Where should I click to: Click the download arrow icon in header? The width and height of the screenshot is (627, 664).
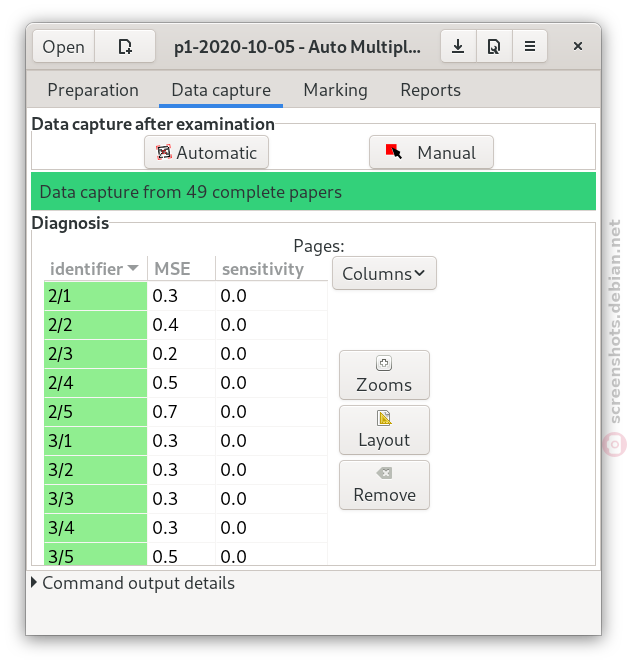(x=458, y=46)
